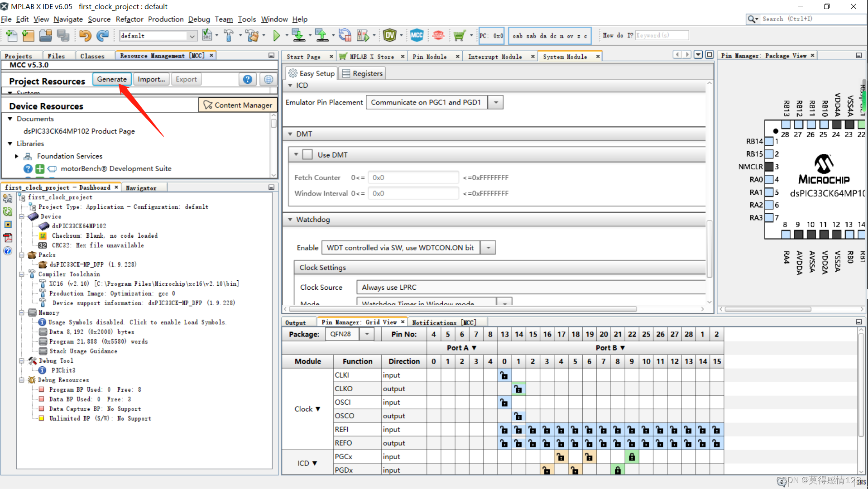Viewport: 868px width, 489px height.
Task: Open the Package QFN28 dropdown
Action: pyautogui.click(x=367, y=334)
